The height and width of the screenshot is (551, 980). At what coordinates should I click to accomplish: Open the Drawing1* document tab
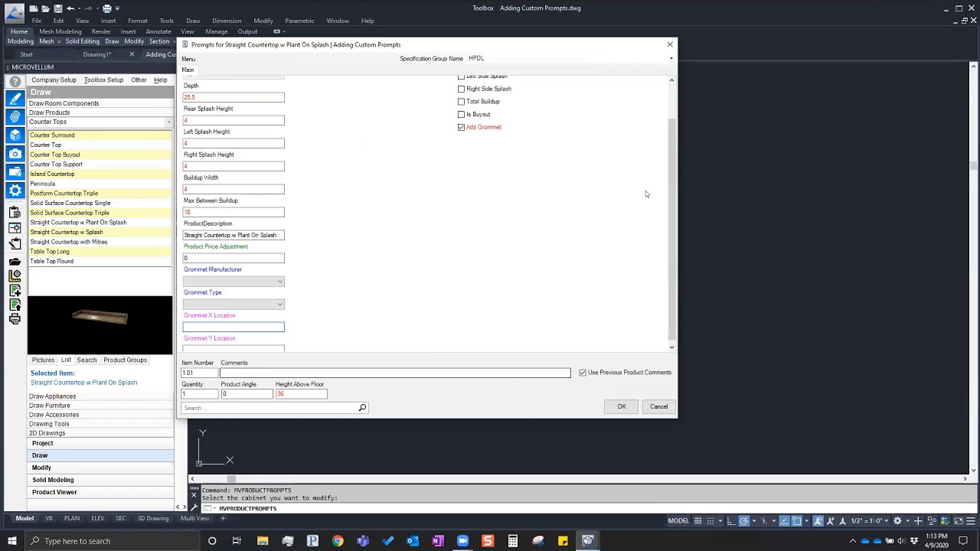click(97, 54)
